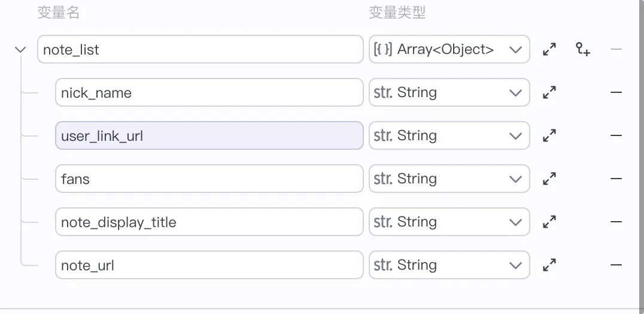Open Array<Object> type dropdown for note_list

pyautogui.click(x=449, y=50)
